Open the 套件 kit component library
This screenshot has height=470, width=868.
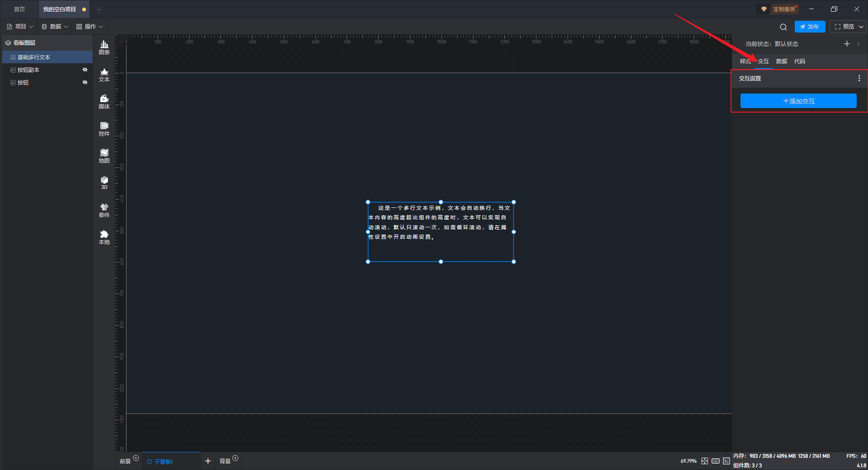click(x=104, y=210)
